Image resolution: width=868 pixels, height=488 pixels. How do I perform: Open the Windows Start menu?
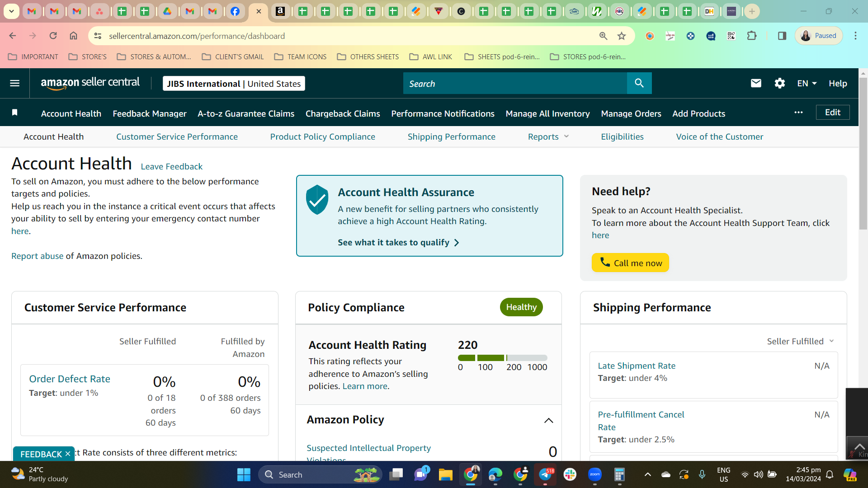tap(244, 474)
